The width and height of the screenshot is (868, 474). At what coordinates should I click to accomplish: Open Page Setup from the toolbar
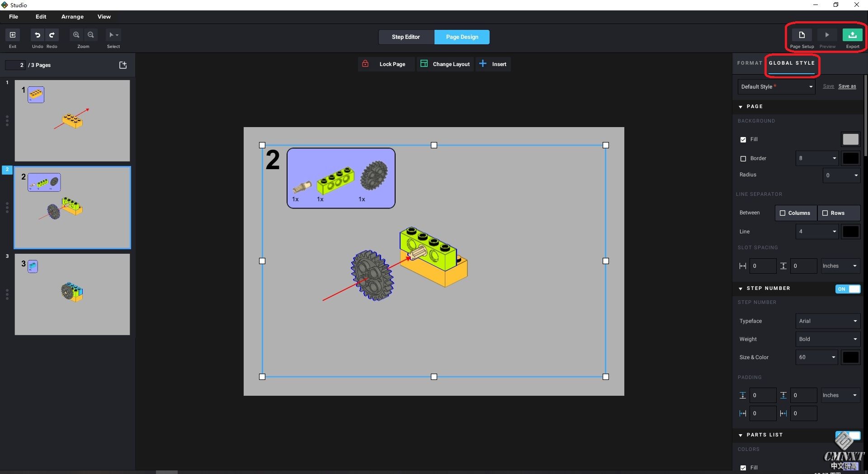[x=802, y=35]
